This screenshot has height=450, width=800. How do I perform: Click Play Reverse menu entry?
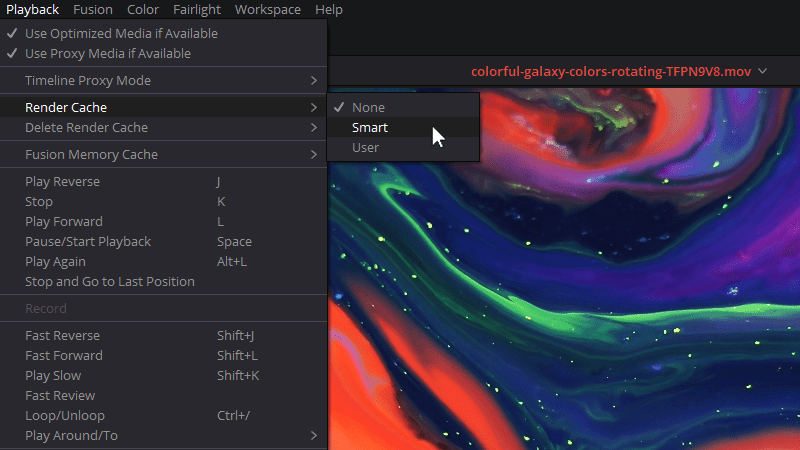[62, 181]
